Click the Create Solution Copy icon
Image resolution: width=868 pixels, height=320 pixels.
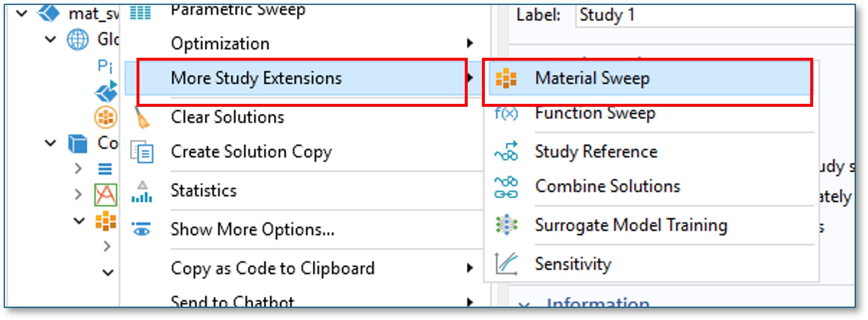coord(142,152)
